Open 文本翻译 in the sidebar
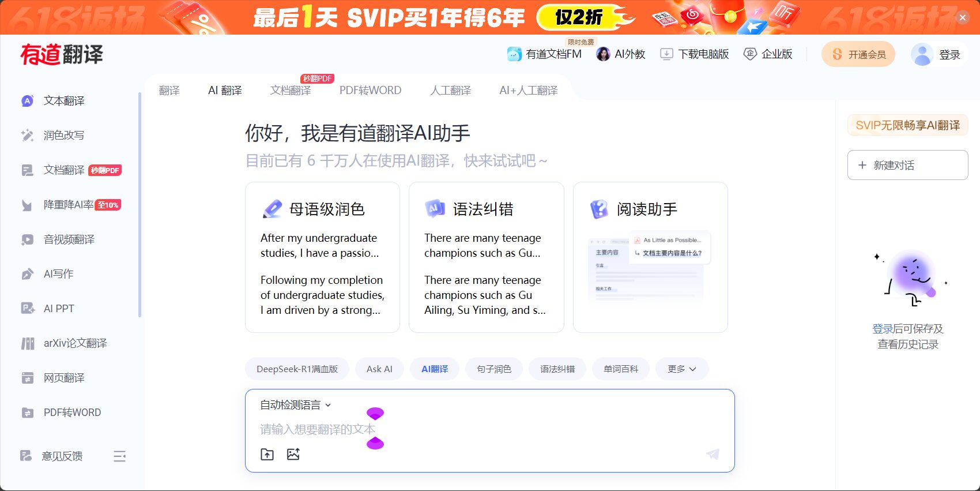This screenshot has height=491, width=980. tap(64, 101)
